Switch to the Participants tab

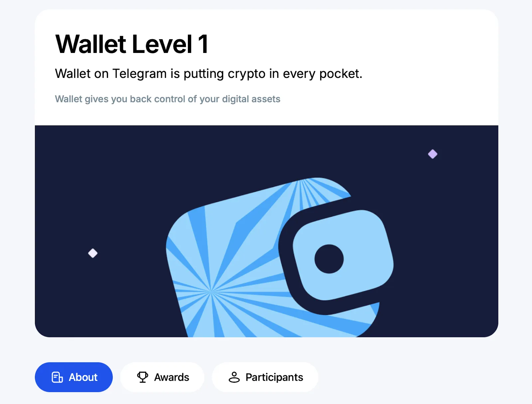[x=265, y=377]
